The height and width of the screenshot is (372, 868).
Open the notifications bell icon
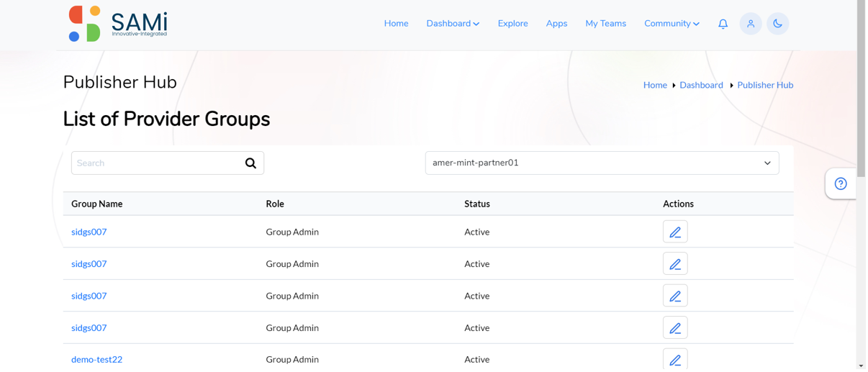click(723, 24)
